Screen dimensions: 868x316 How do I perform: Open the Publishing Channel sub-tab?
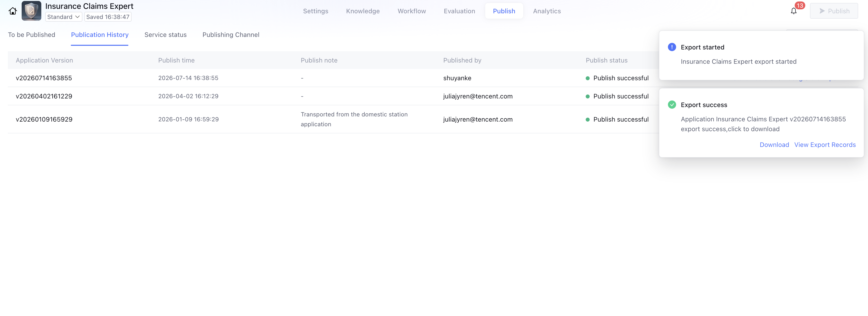pyautogui.click(x=231, y=35)
